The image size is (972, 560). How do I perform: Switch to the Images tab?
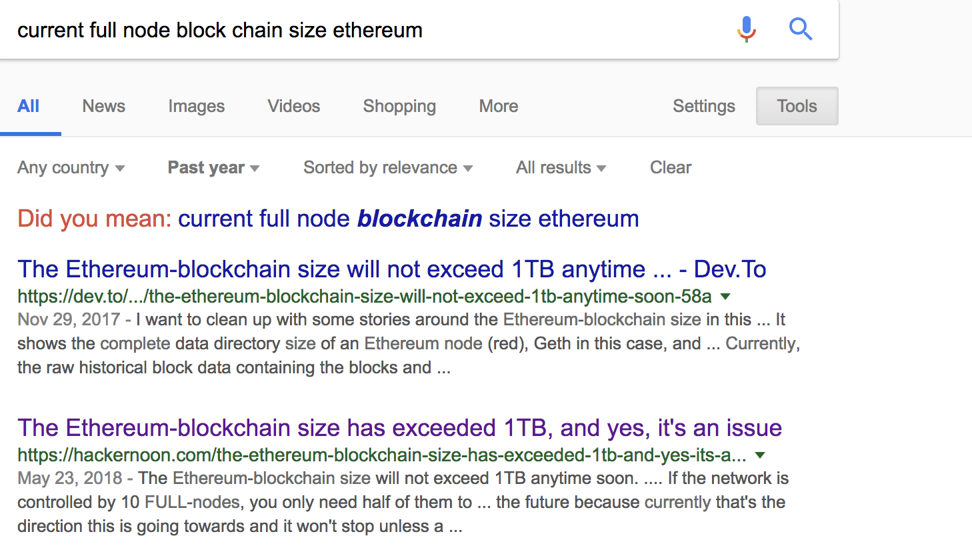(x=196, y=107)
